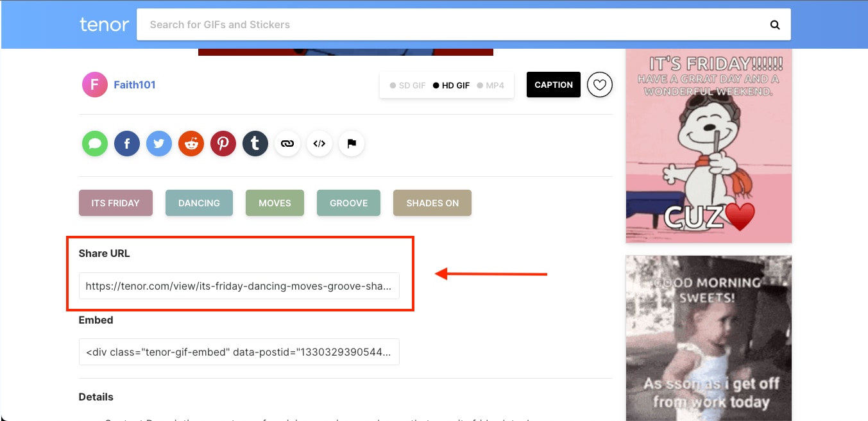
Task: Open the Snoopy It's Friday GIF
Action: pos(709,146)
